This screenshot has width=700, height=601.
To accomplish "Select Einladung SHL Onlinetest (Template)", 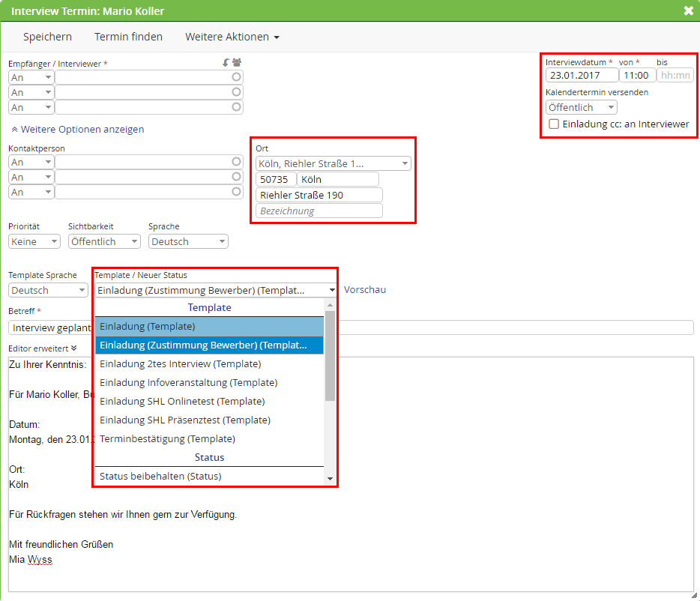I will [x=209, y=402].
